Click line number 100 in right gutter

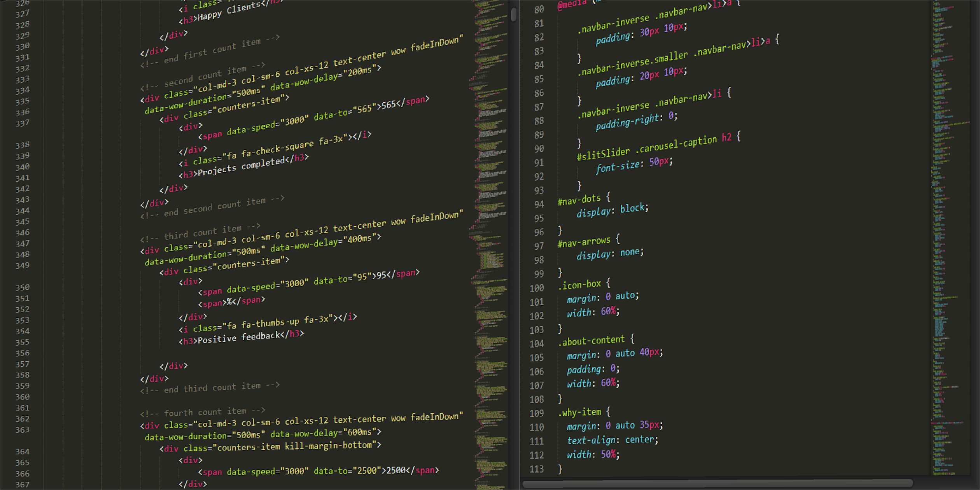pos(537,288)
